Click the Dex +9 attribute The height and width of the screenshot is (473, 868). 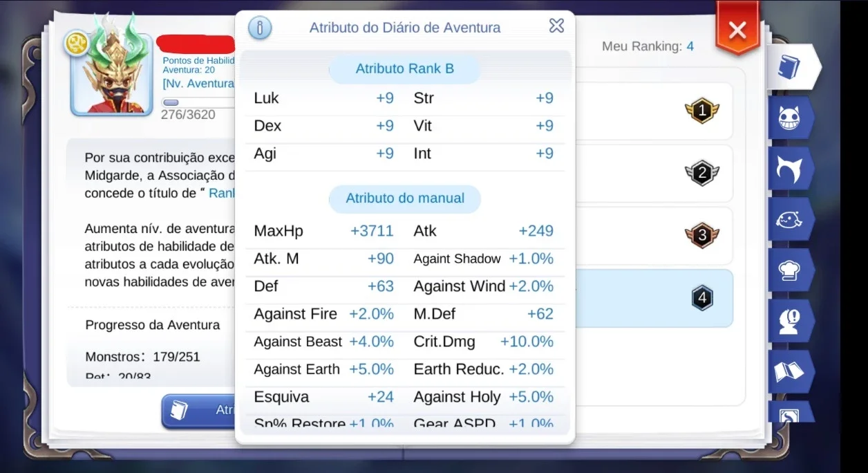click(324, 126)
